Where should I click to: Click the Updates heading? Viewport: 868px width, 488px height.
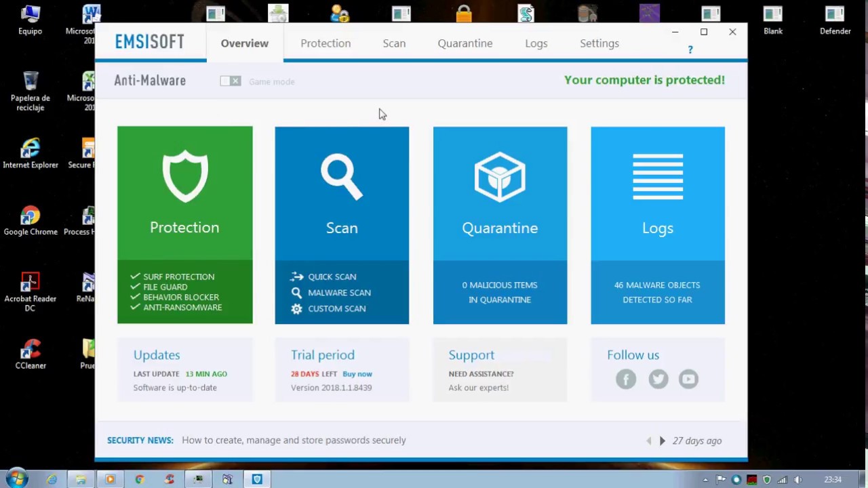(157, 355)
